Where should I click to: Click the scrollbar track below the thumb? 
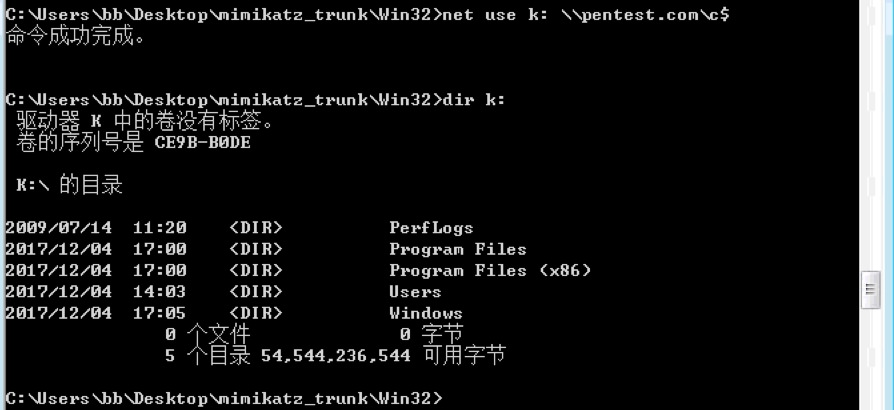pos(870,359)
